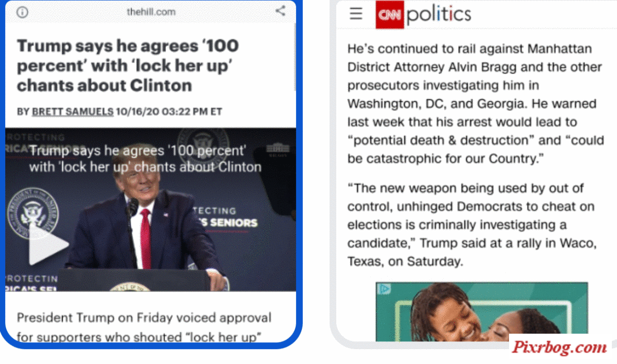This screenshot has height=364, width=617.
Task: Click the 'President Trump on Friday' paragraph
Action: [x=144, y=327]
